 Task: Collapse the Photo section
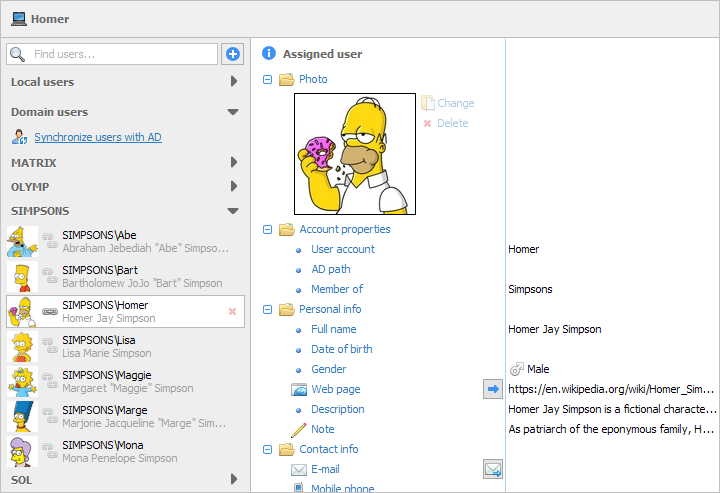coord(268,79)
